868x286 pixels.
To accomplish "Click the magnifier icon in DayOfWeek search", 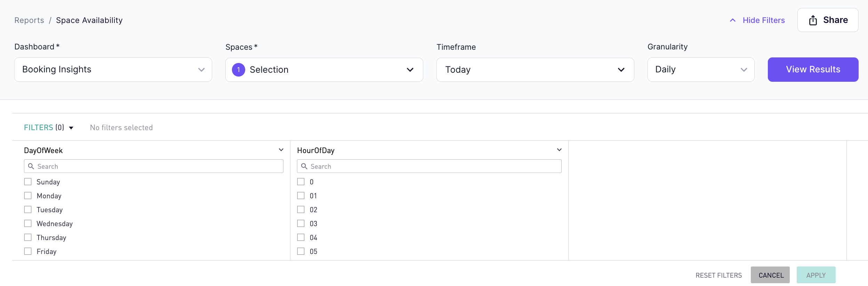I will click(x=31, y=166).
